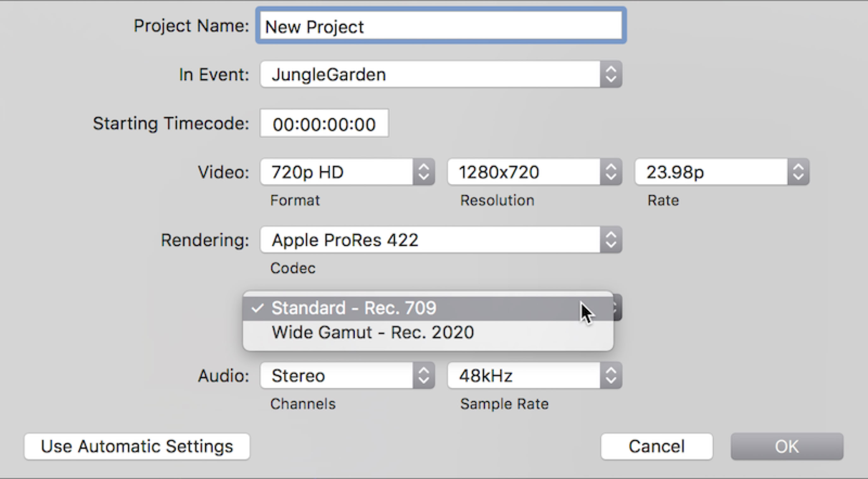Click the Cancel button
The height and width of the screenshot is (479, 868).
click(656, 447)
